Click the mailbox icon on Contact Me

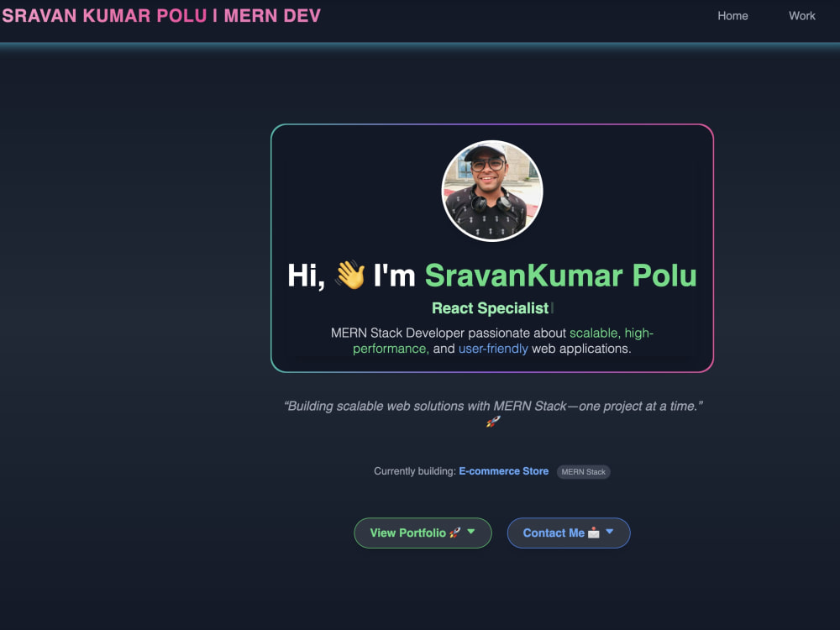[594, 533]
